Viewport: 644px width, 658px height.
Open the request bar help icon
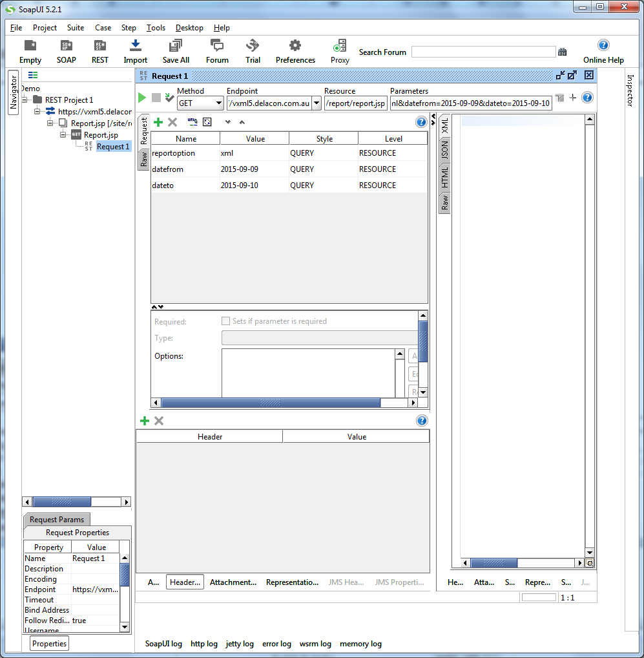pyautogui.click(x=587, y=98)
